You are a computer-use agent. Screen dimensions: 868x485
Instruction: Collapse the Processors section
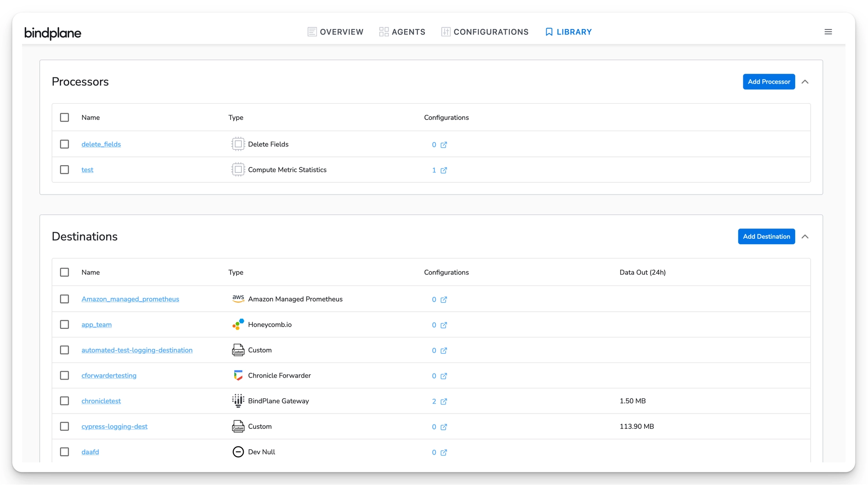click(x=806, y=81)
